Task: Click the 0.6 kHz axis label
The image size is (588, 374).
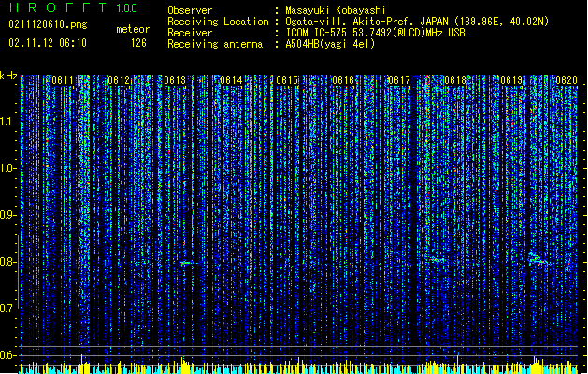Action: [8, 355]
